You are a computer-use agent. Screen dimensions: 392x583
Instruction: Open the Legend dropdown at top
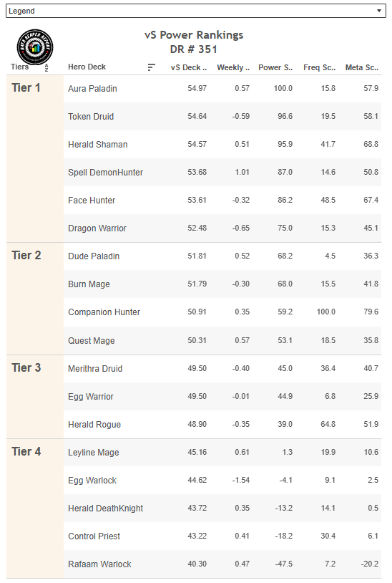195,11
